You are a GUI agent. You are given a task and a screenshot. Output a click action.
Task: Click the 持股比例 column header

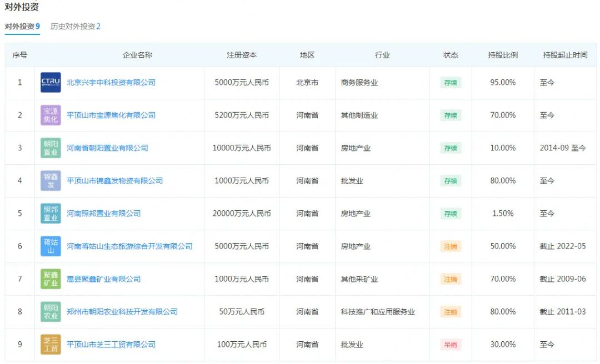503,55
